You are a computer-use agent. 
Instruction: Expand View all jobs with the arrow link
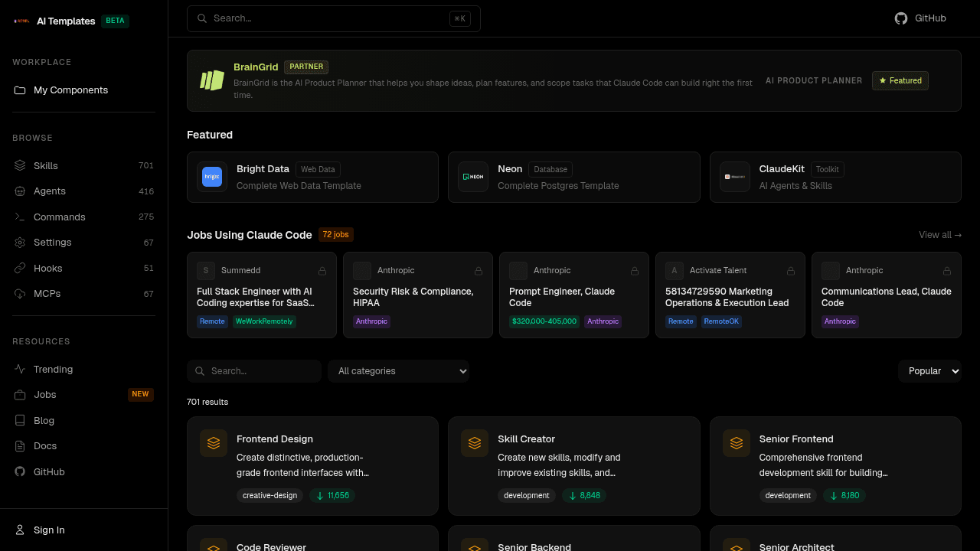coord(940,235)
